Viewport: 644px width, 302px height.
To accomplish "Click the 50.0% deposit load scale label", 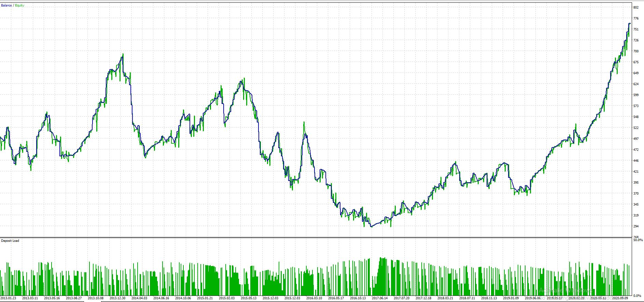I will (x=638, y=240).
